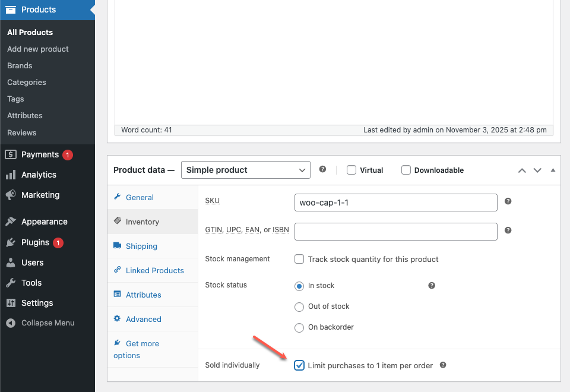Open the Analytics menu icon in sidebar
Viewport: 570px width, 392px height.
pyautogui.click(x=11, y=175)
